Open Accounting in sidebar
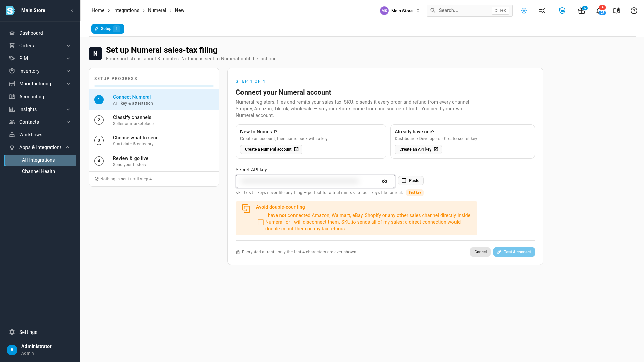Screen dimensions: 644x362 pyautogui.click(x=40, y=97)
